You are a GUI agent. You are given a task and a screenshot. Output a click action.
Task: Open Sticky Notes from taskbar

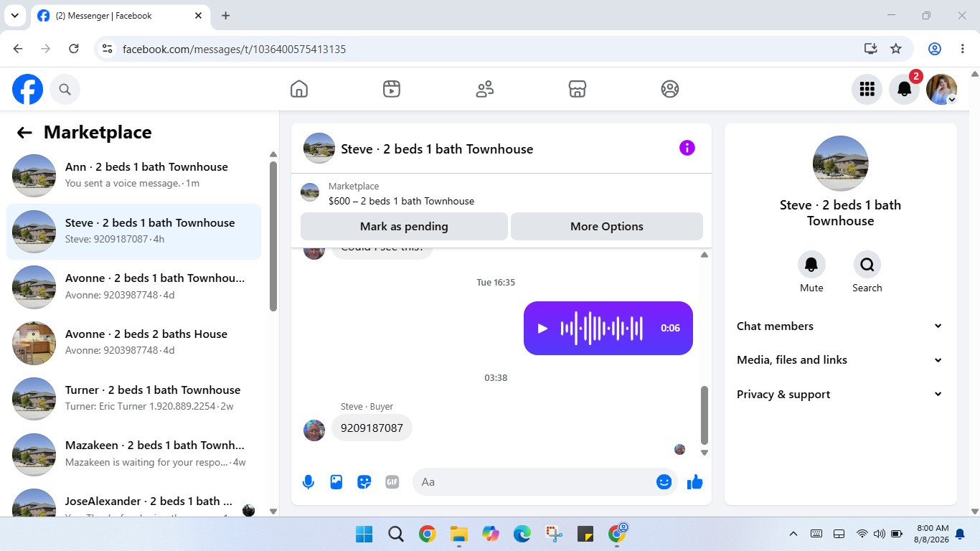click(585, 534)
